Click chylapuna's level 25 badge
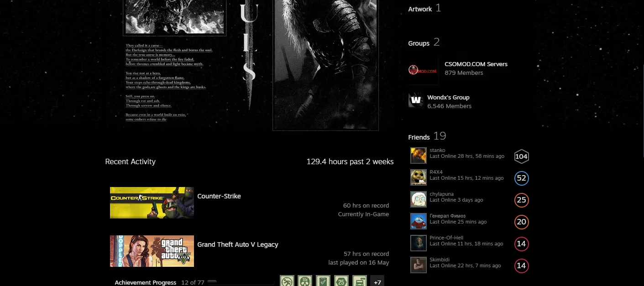The width and height of the screenshot is (644, 286). (x=521, y=200)
